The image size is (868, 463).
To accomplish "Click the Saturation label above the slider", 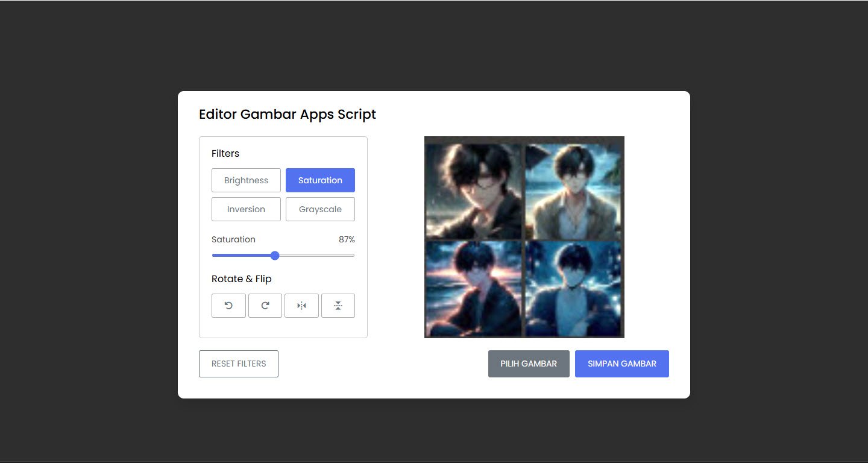I will pos(233,239).
